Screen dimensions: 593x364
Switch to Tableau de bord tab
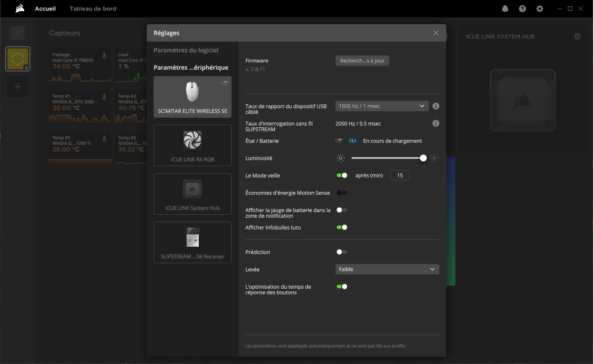coord(93,9)
